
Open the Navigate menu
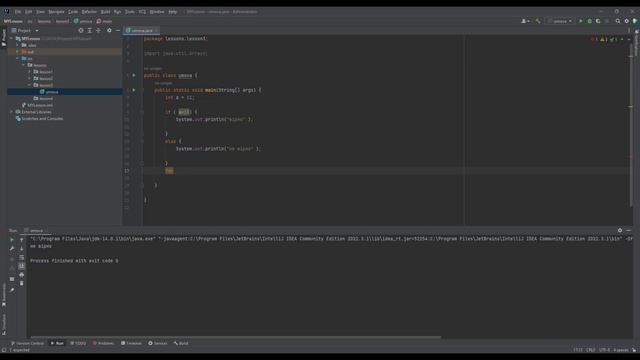tap(56, 12)
